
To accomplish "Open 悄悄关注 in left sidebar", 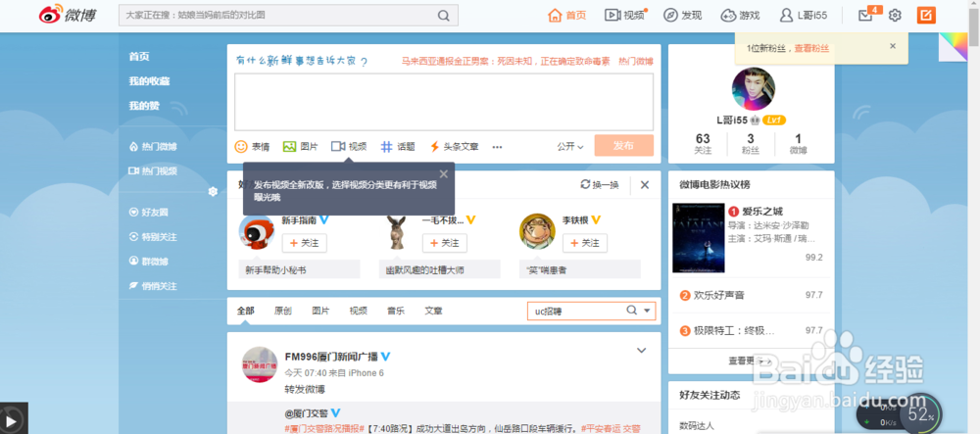I will [153, 286].
